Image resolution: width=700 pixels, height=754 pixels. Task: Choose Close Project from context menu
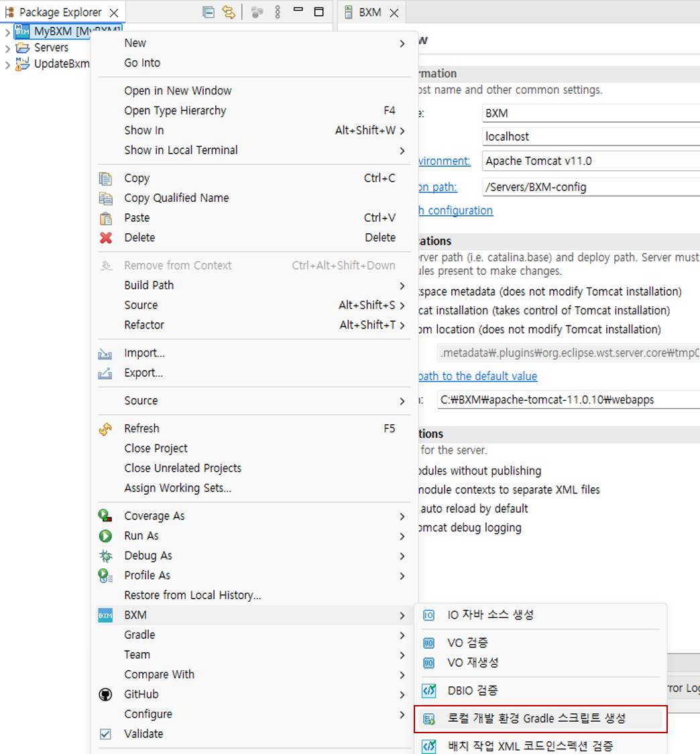156,448
